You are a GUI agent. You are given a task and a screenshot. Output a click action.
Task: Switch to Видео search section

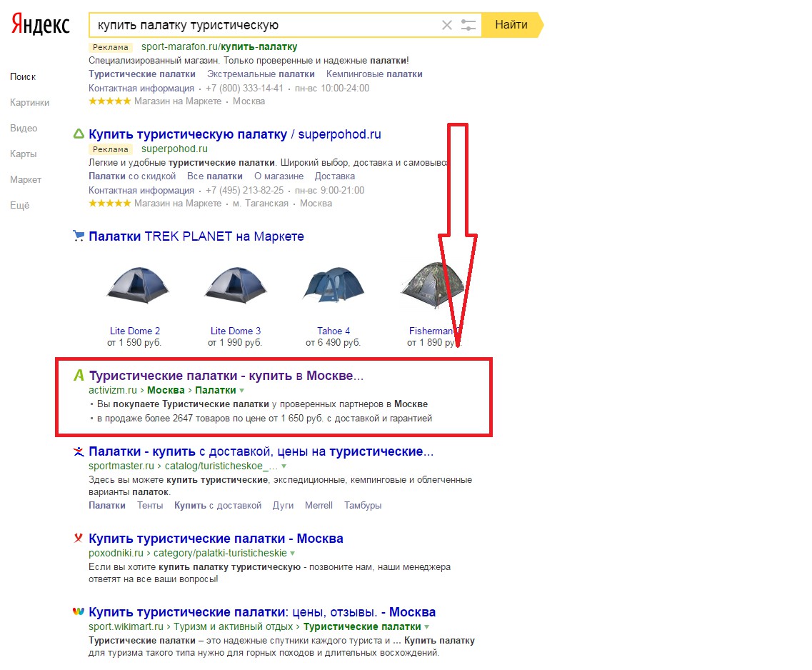[x=24, y=128]
